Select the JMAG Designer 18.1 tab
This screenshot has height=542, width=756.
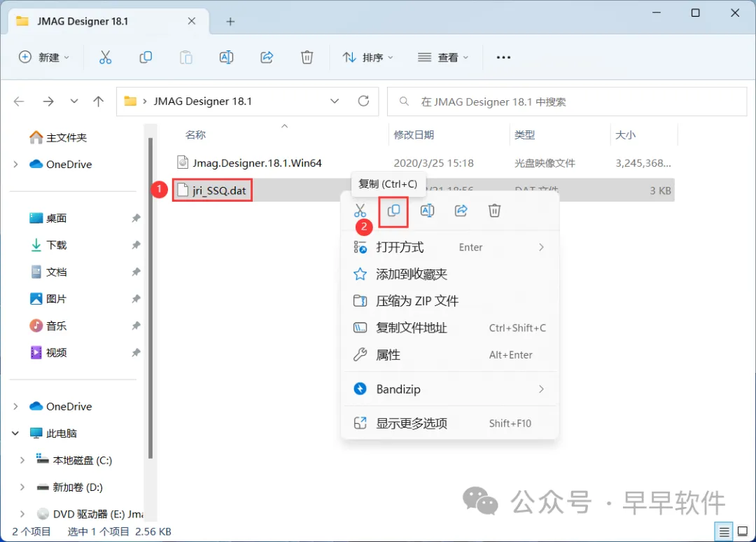click(109, 21)
